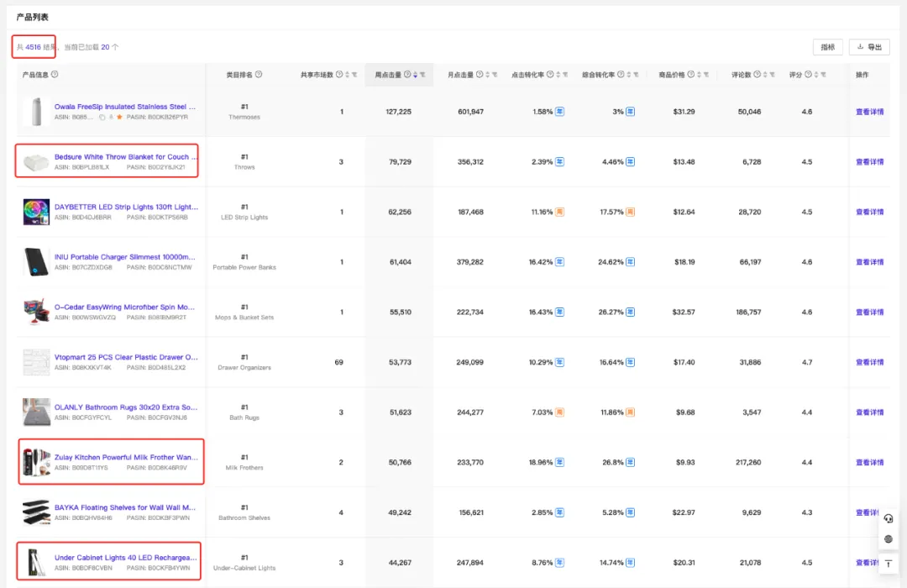Click the globe floating icon

pyautogui.click(x=889, y=538)
